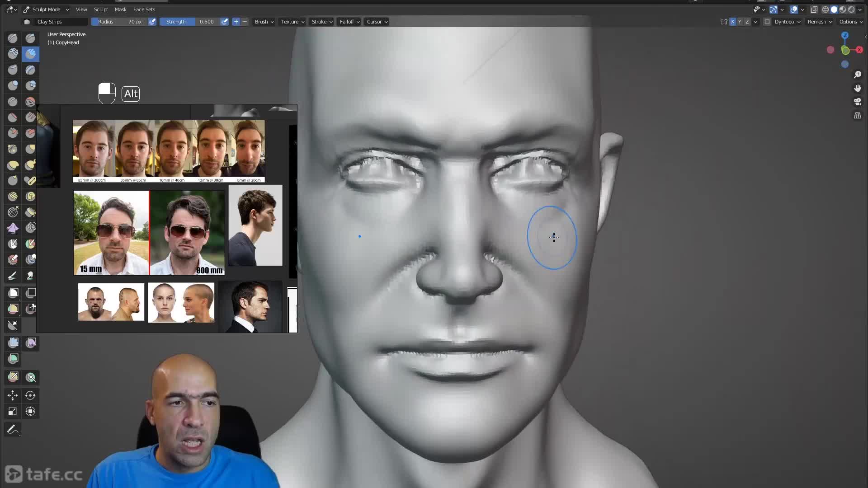Screen dimensions: 868x488
Task: Select the Cloth Filter tool
Action: (30, 343)
